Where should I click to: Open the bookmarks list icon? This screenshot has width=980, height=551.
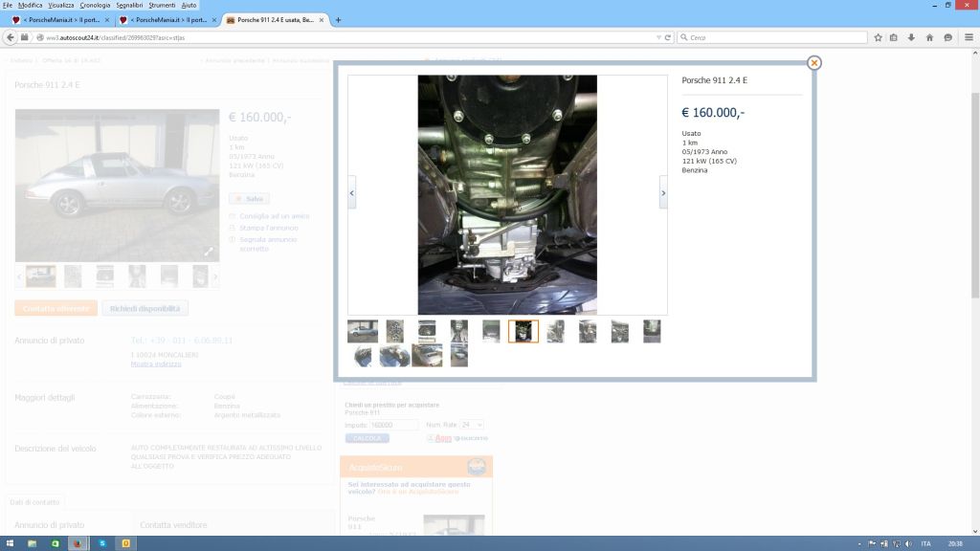click(x=894, y=37)
